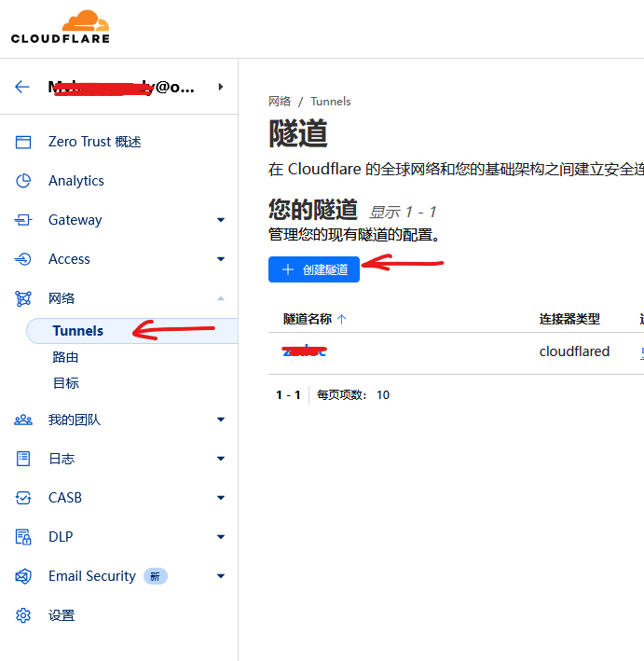Click the Access arrow-circle icon
Viewport: 644px width, 661px height.
pos(23,259)
